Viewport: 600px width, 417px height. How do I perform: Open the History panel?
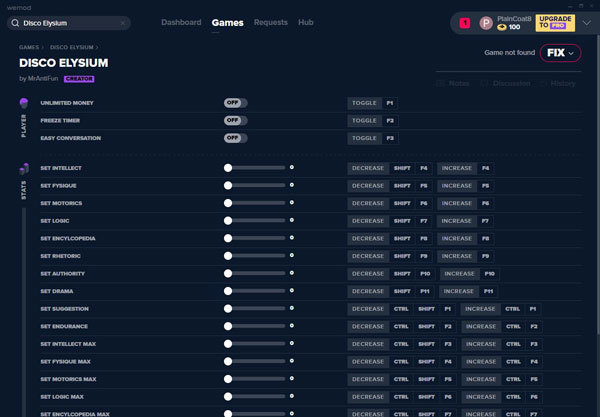tap(558, 83)
